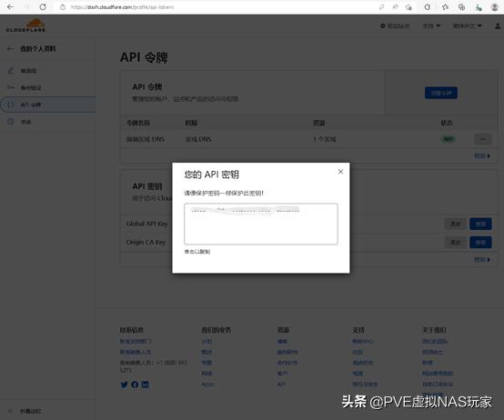Click the first link under 我们的业务
The width and height of the screenshot is (504, 420).
click(x=207, y=341)
